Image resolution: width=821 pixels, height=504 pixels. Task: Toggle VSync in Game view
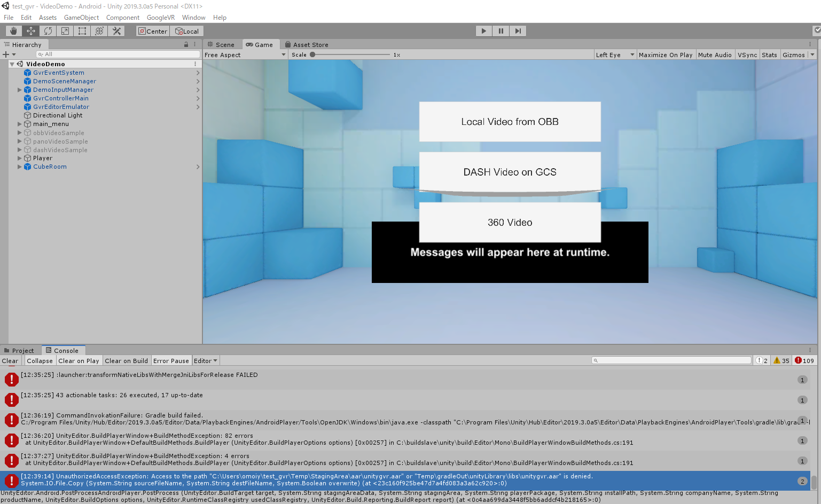point(747,54)
